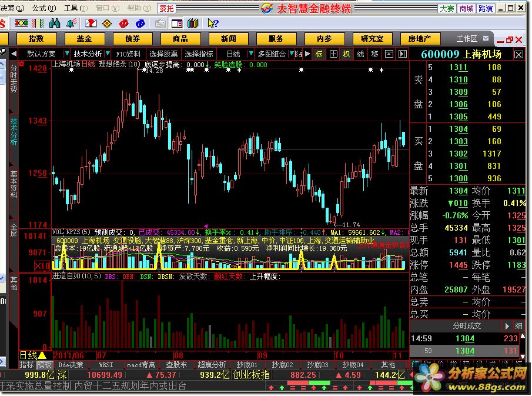
Task: Open the 默认方案 dropdown arrow
Action: pyautogui.click(x=67, y=54)
